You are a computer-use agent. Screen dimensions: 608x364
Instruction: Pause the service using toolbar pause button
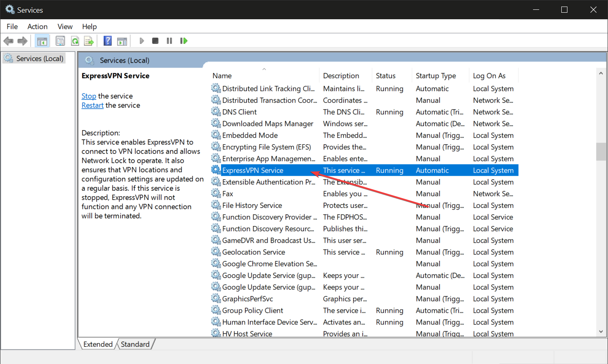(x=169, y=41)
